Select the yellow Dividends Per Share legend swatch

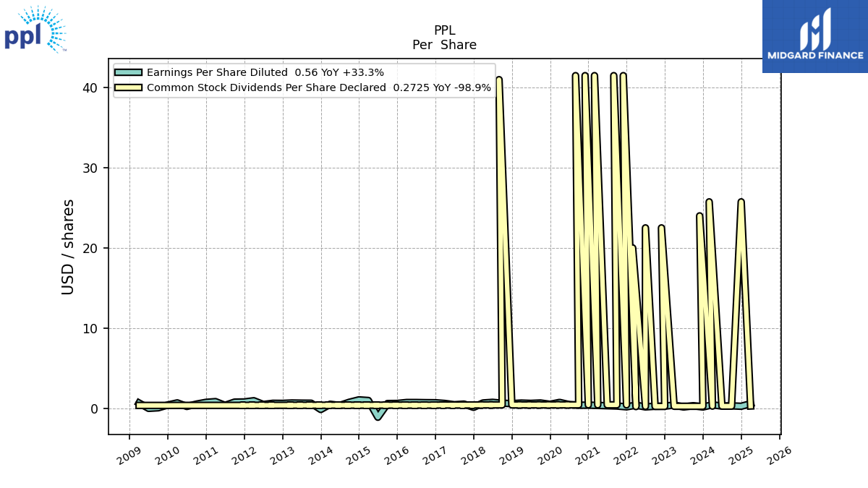[x=128, y=87]
